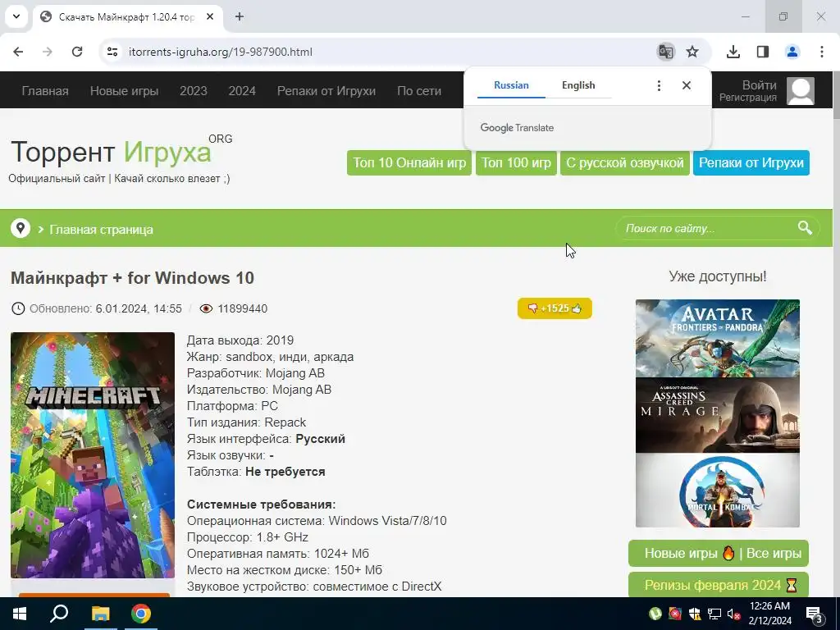Open the 2024 games menu item
The width and height of the screenshot is (840, 630).
(242, 91)
